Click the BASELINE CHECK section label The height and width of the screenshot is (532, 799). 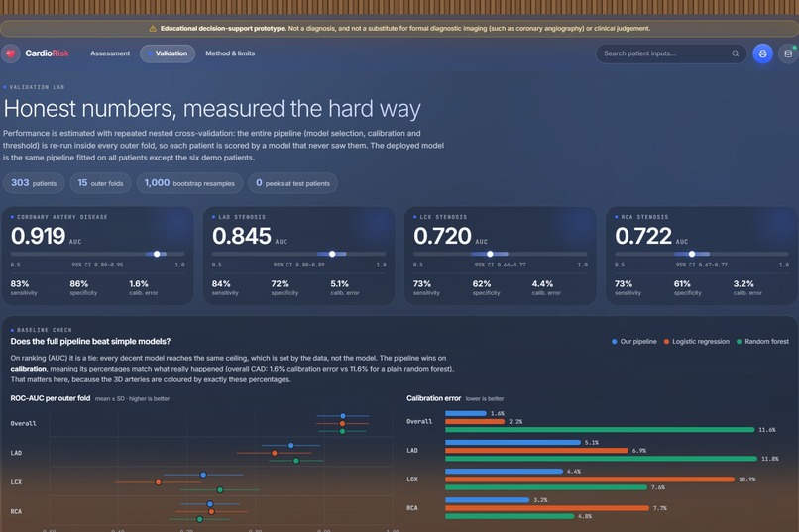45,330
